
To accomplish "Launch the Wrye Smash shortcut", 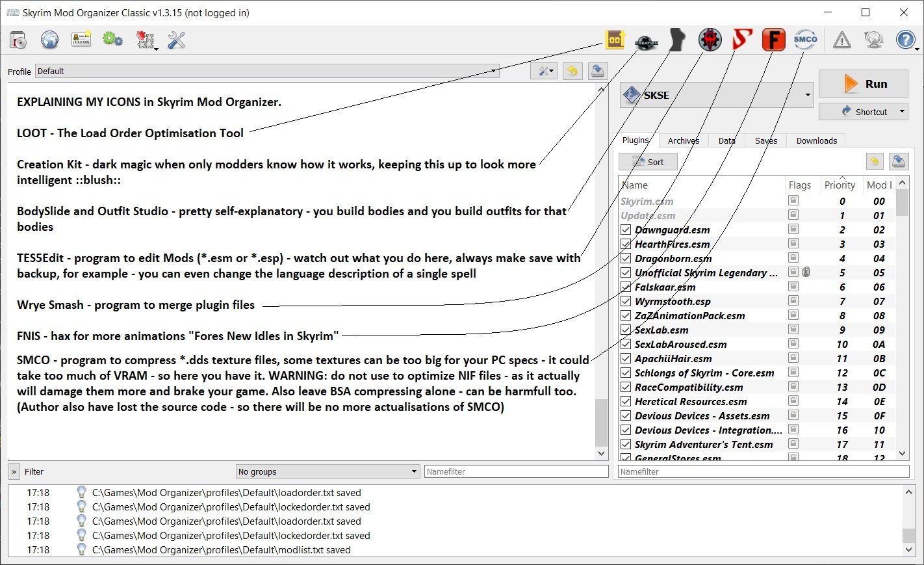I will (742, 40).
